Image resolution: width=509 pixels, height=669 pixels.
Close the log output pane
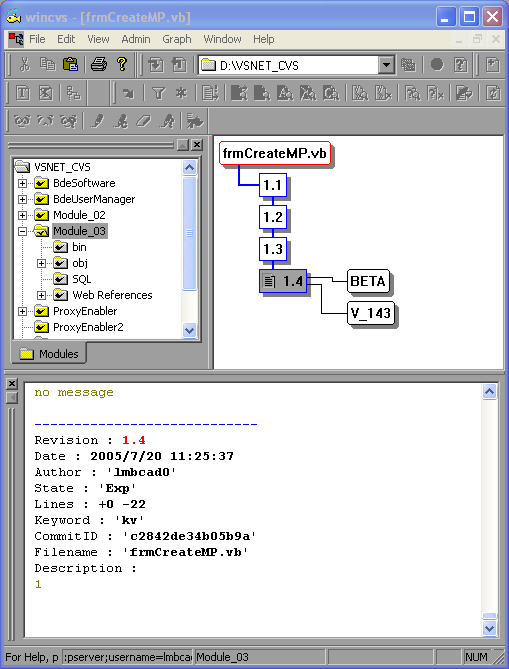click(x=12, y=384)
